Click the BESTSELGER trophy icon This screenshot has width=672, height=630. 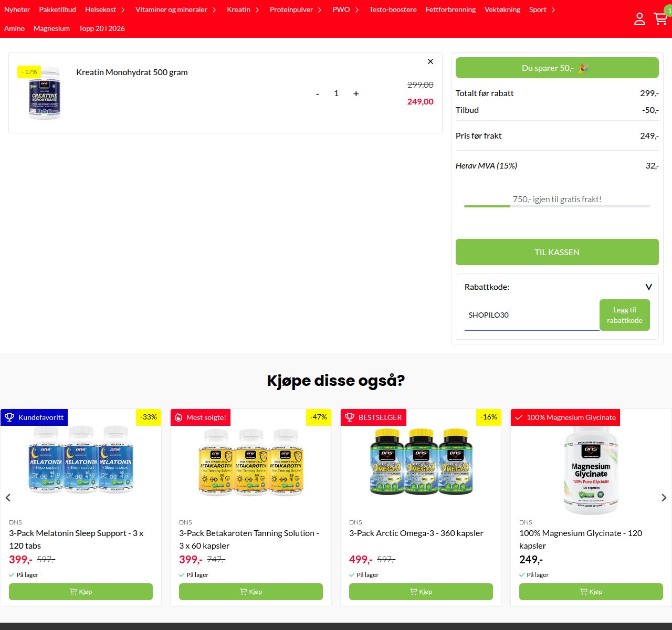tap(350, 417)
